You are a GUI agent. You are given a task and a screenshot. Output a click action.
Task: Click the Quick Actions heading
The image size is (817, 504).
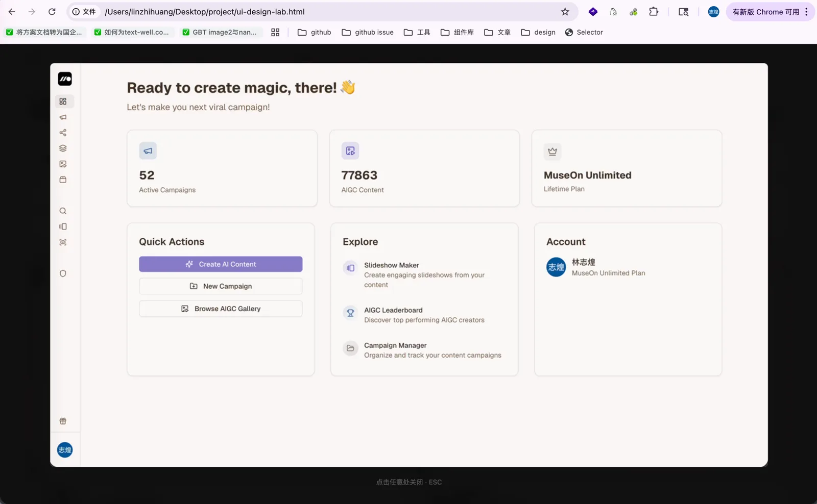172,242
